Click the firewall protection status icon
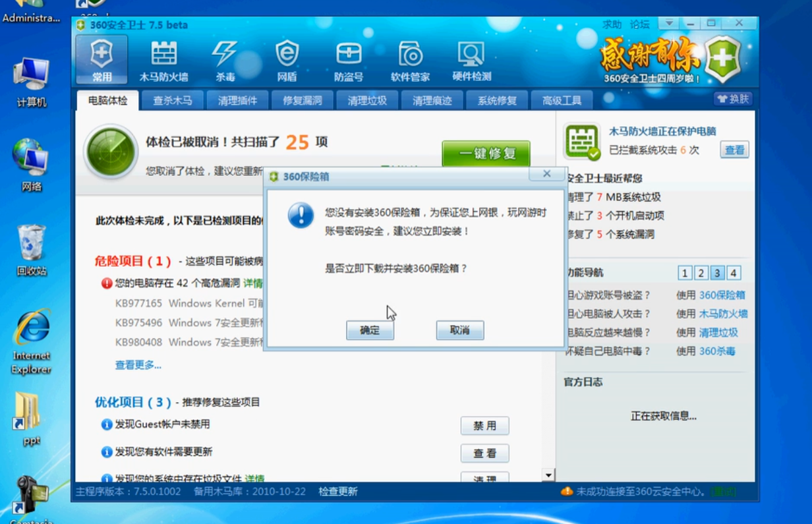The height and width of the screenshot is (524, 812). pyautogui.click(x=581, y=141)
